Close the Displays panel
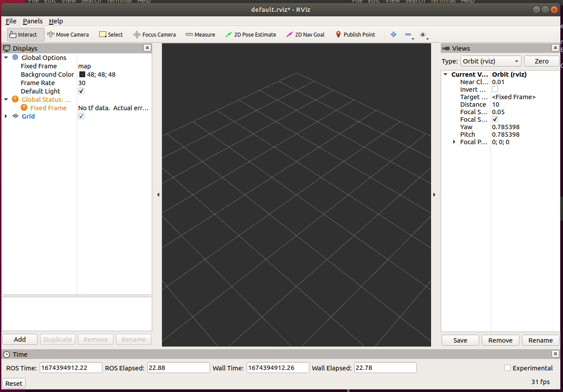 147,48
